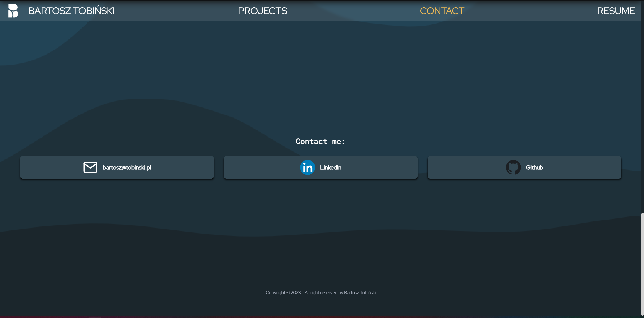Open the BARTOSZ TOBIŃSKI home link
Screen dimensions: 644x318
[71, 11]
